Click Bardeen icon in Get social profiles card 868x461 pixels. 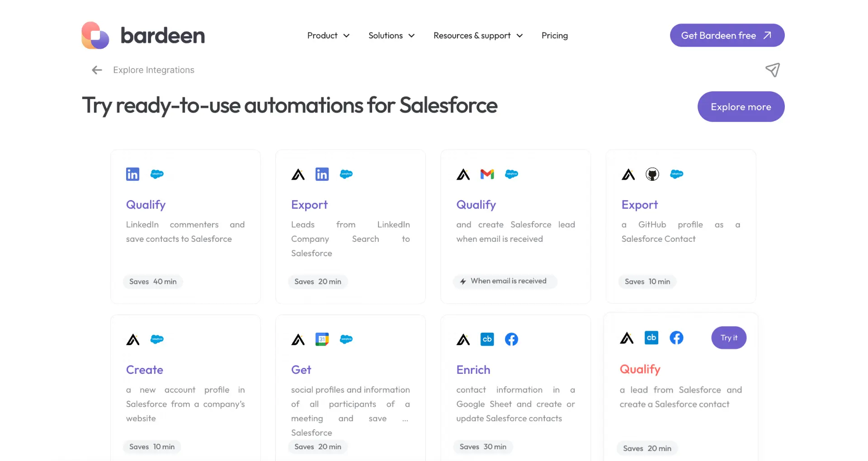coord(298,339)
